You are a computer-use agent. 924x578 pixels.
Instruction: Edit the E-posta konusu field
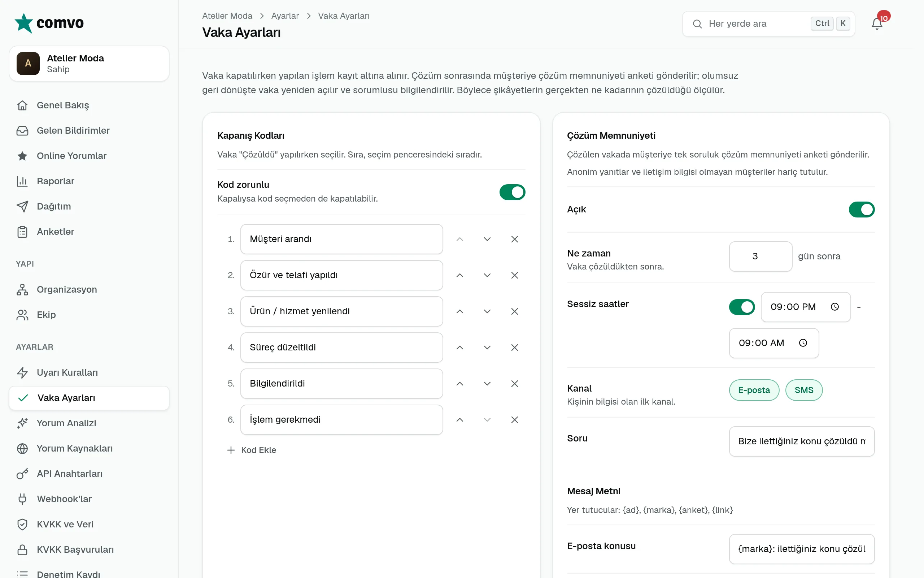click(x=801, y=549)
